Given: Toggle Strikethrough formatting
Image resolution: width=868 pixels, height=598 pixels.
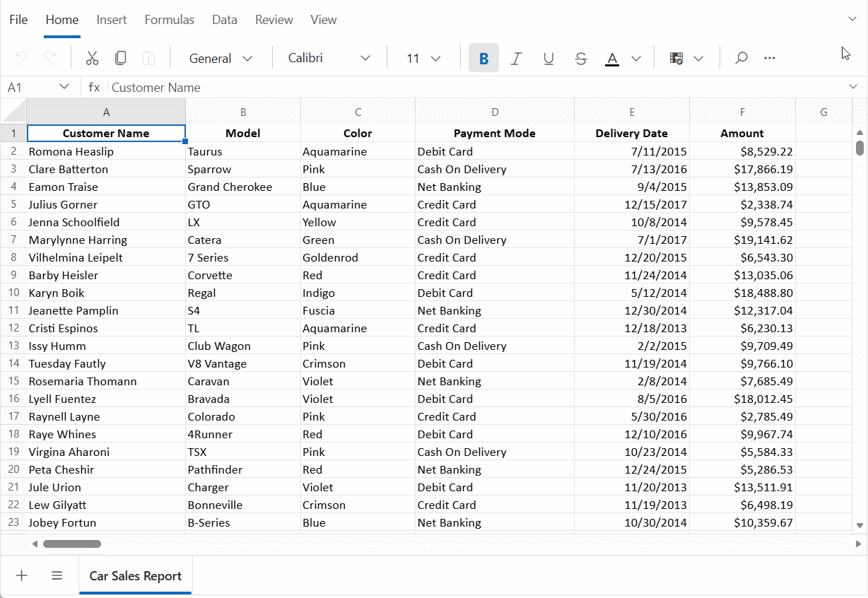Looking at the screenshot, I should point(581,58).
